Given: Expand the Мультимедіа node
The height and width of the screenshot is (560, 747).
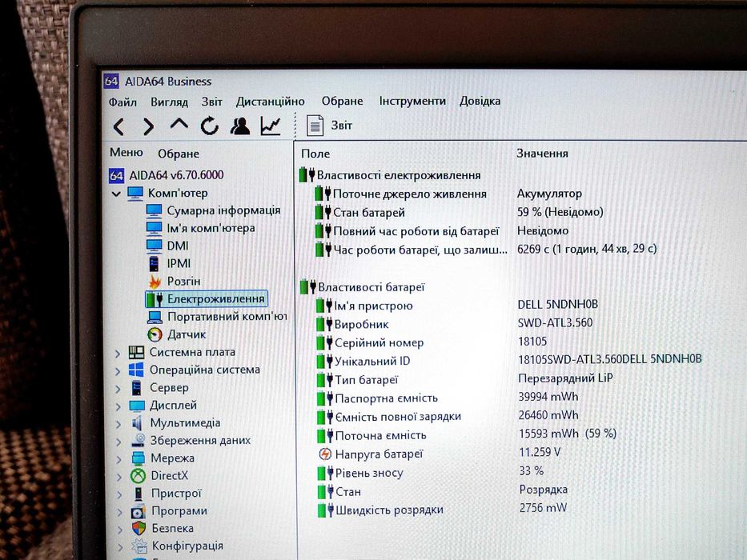Looking at the screenshot, I should [118, 424].
